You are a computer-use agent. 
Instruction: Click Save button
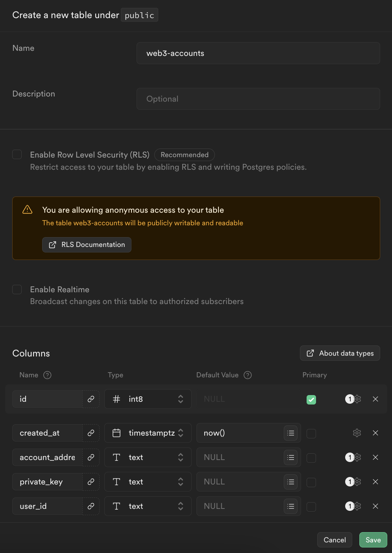[x=373, y=540]
